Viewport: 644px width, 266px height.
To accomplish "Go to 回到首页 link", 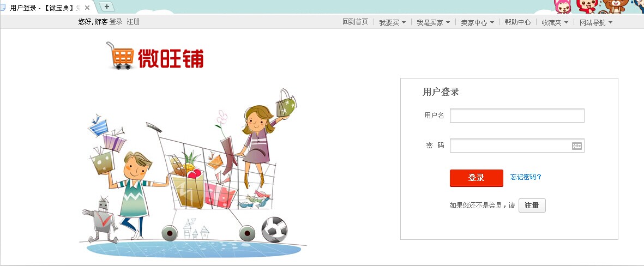I will tap(356, 22).
